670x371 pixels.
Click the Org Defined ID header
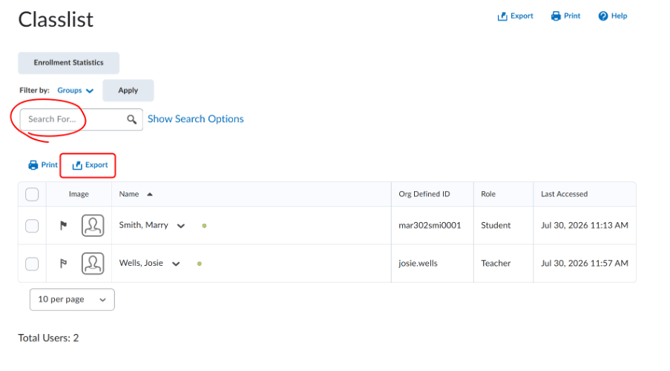424,194
